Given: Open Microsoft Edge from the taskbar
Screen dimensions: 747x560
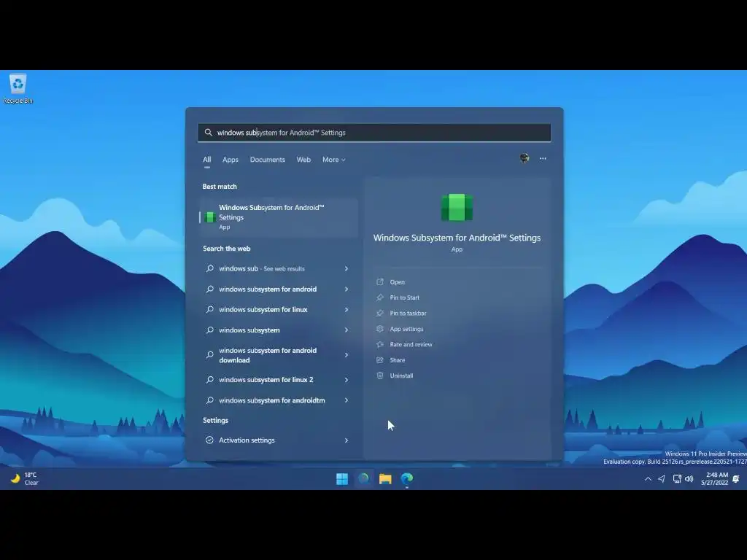Looking at the screenshot, I should (x=407, y=478).
